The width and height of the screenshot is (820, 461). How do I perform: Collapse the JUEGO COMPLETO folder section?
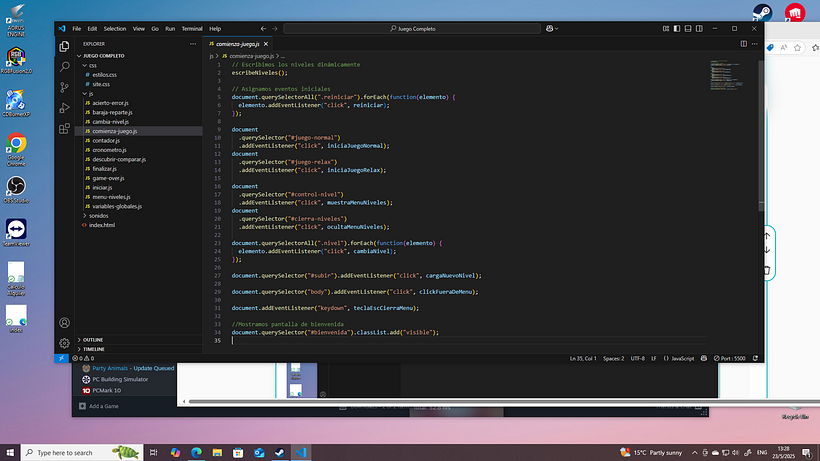coord(104,56)
